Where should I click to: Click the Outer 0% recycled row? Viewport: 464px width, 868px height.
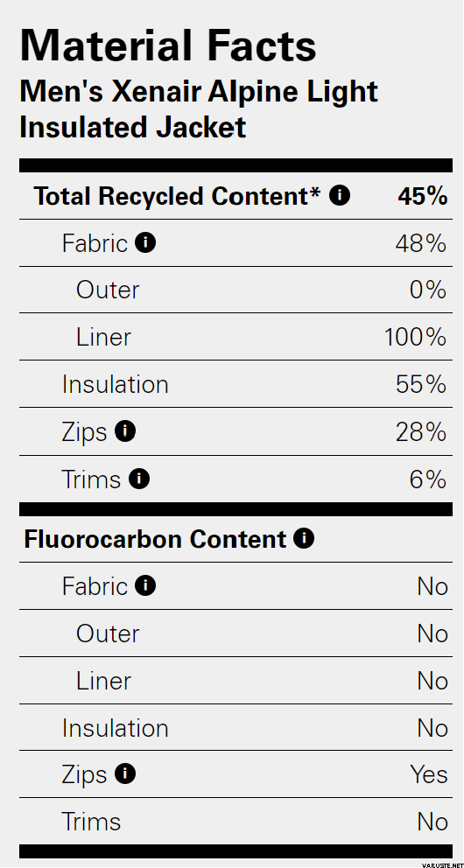(236, 290)
